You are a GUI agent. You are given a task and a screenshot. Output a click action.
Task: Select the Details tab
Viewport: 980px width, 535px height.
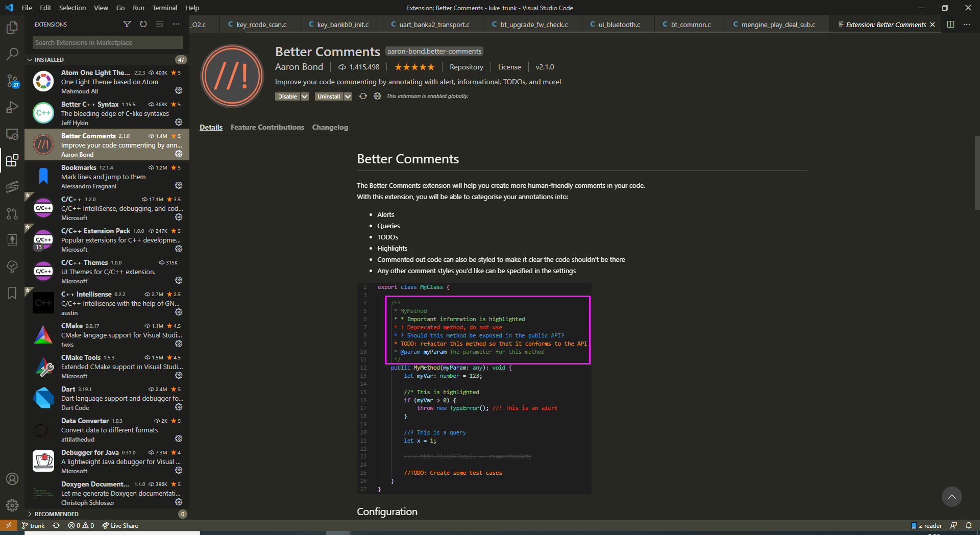point(211,127)
